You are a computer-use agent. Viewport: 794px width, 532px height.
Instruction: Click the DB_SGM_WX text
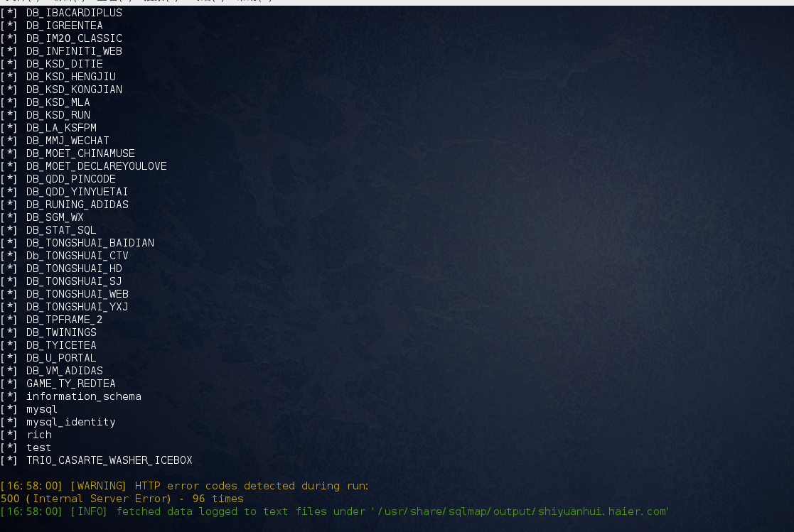tap(55, 217)
